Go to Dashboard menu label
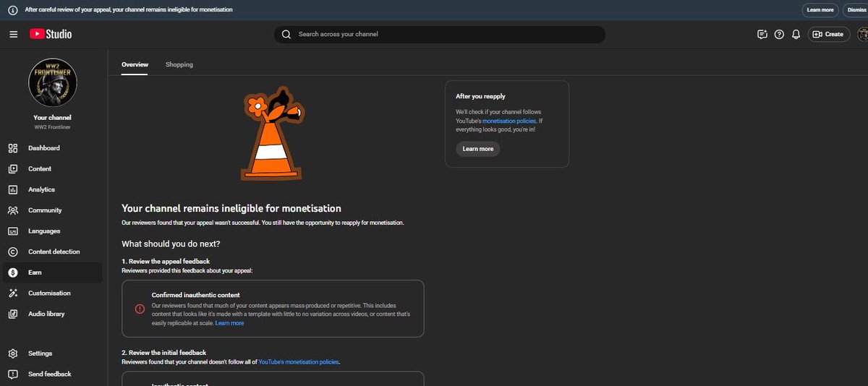Image resolution: width=868 pixels, height=386 pixels. coord(44,148)
